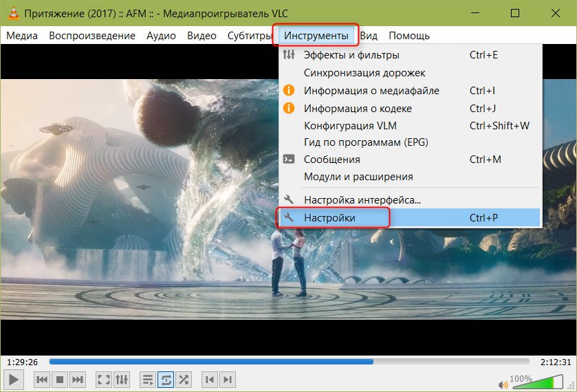The image size is (577, 392).
Task: Click the Play button
Action: (14, 380)
